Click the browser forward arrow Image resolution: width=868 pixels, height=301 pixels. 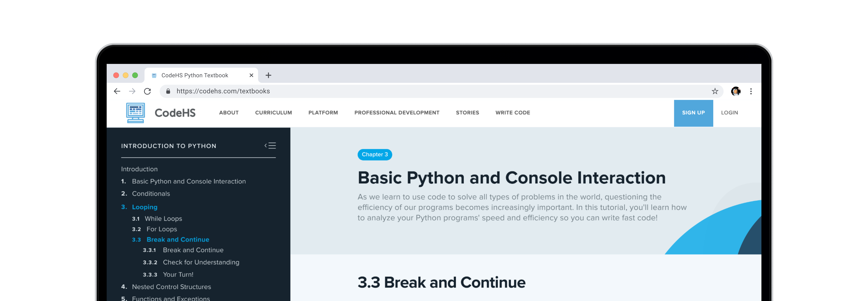point(132,91)
